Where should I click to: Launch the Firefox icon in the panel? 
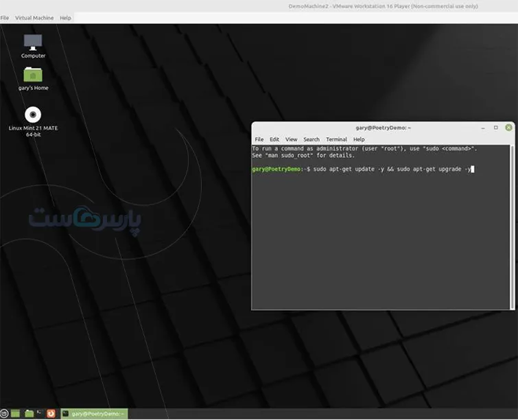[51, 413]
